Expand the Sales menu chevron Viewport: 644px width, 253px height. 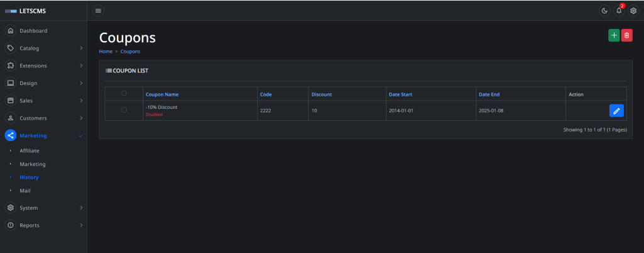pos(81,101)
